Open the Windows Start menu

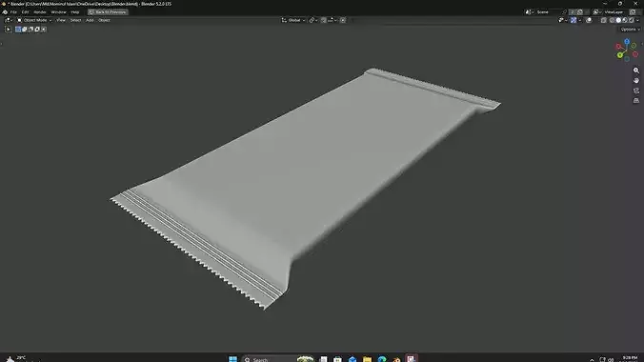pyautogui.click(x=232, y=359)
